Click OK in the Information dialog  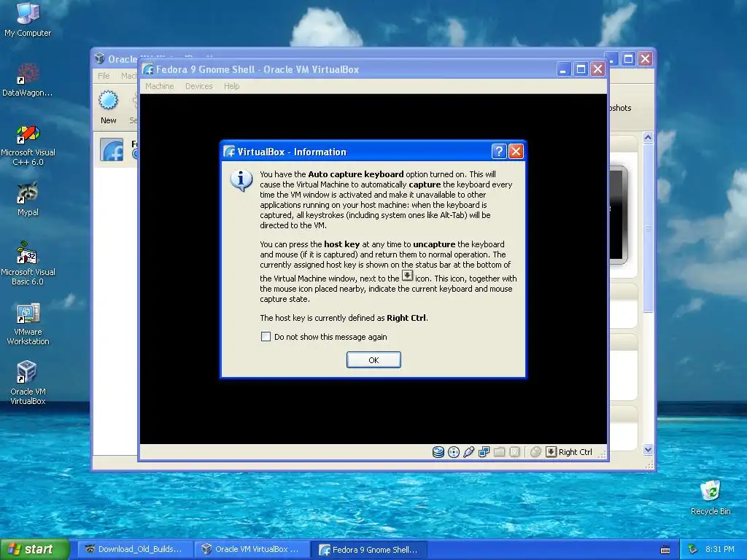[x=373, y=360]
